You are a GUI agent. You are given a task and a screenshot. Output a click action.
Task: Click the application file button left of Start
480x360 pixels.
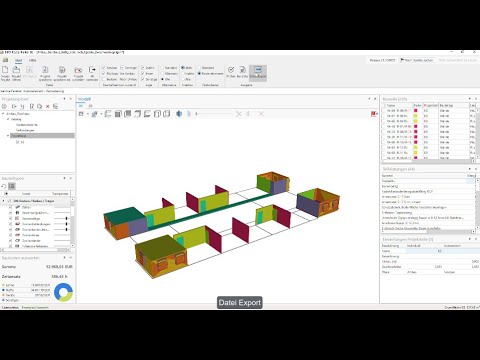pos(5,60)
